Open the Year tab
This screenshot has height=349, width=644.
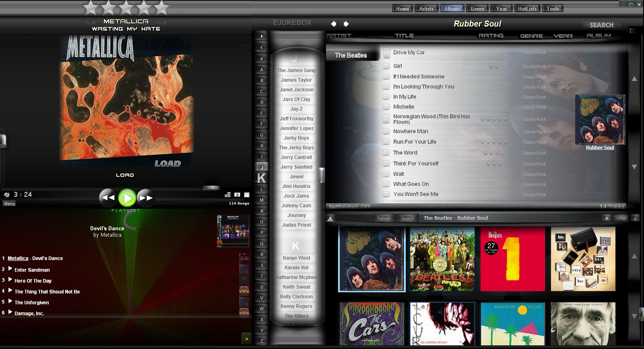pos(502,8)
